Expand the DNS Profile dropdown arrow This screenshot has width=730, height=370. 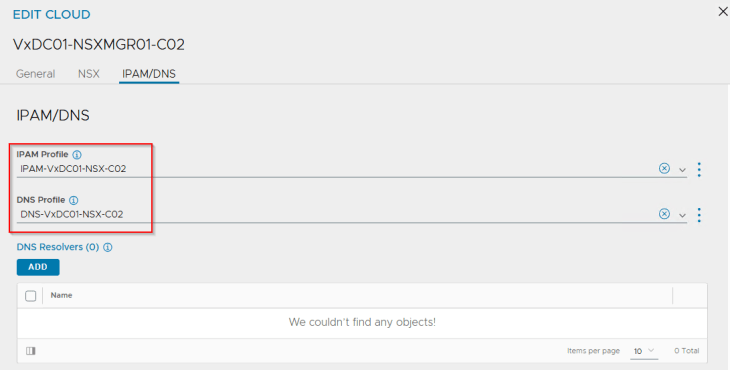[682, 215]
